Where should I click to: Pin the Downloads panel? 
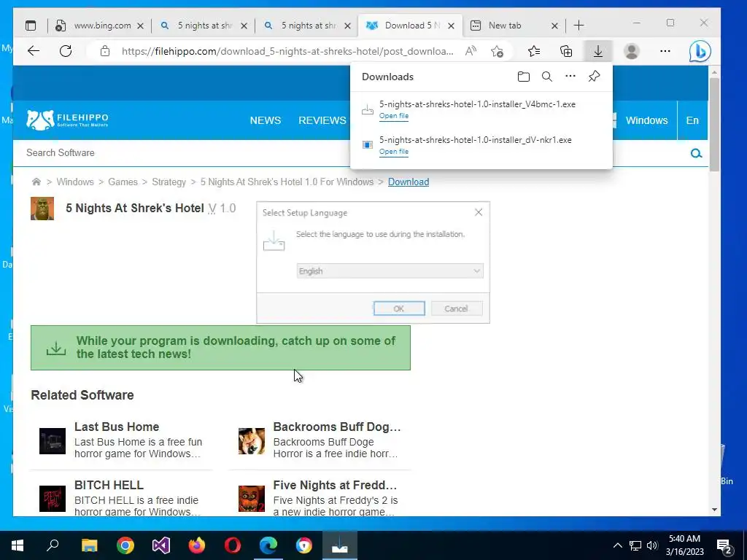(594, 76)
